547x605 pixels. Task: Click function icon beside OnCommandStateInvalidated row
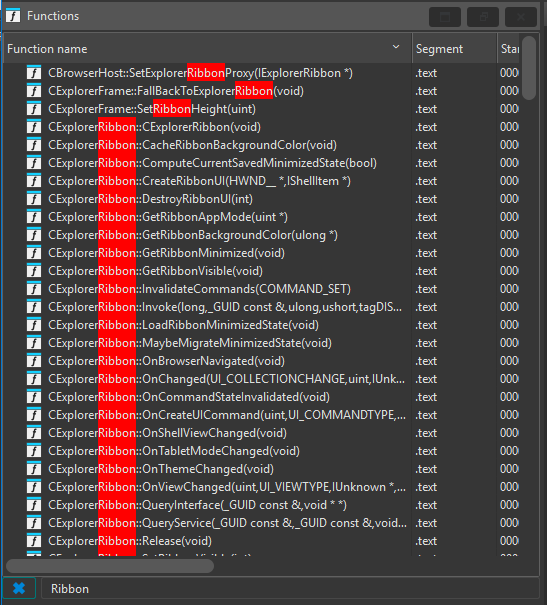34,397
